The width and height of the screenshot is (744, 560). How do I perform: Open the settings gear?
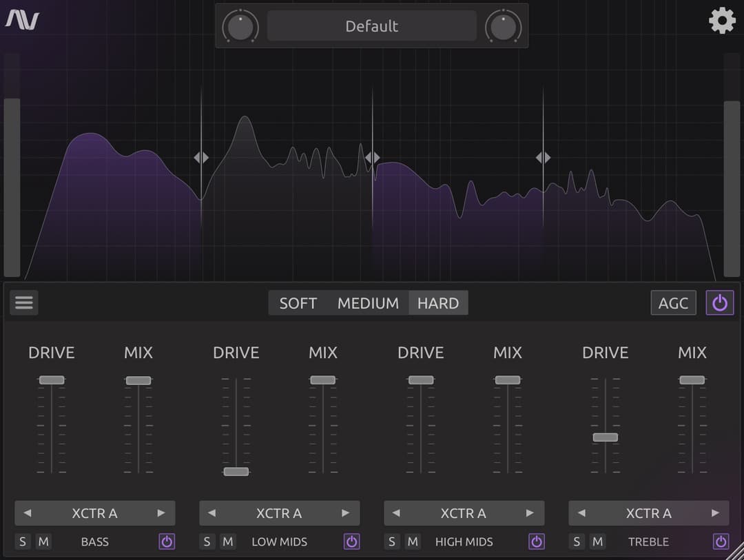722,21
